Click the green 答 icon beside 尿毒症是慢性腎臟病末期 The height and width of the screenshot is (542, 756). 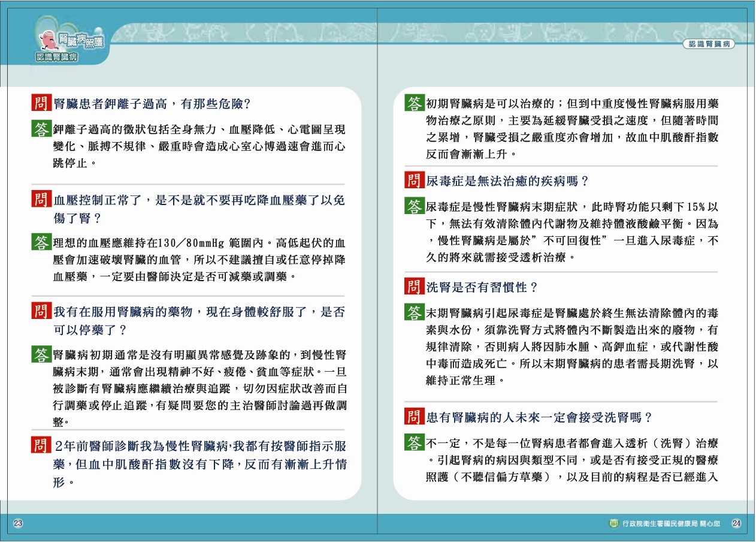pos(415,206)
